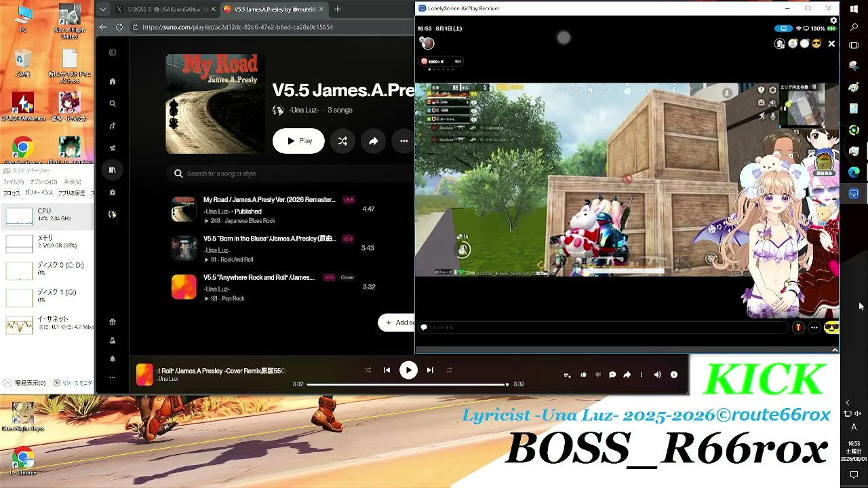Toggle repeat in the player bar
Image resolution: width=868 pixels, height=488 pixels.
point(449,370)
